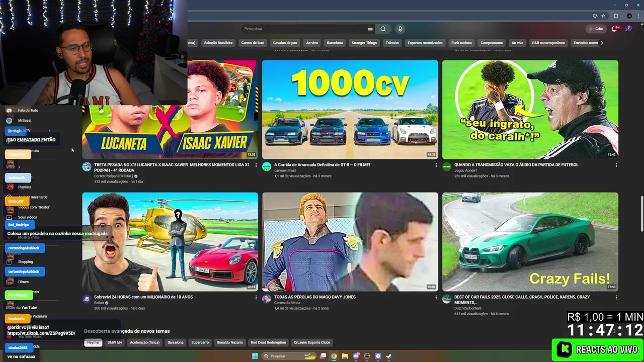Open carwow Brasil channel avatar
Screen dimensions: 644x362
click(267, 167)
